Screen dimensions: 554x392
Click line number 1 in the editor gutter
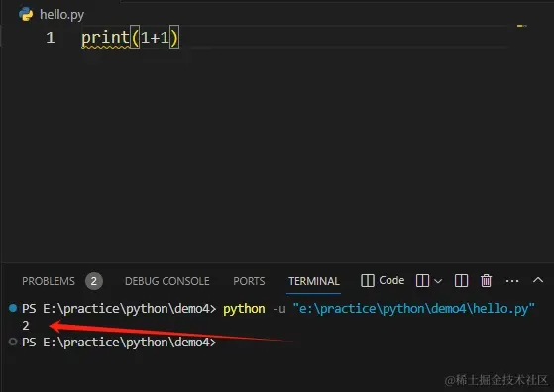pos(51,38)
